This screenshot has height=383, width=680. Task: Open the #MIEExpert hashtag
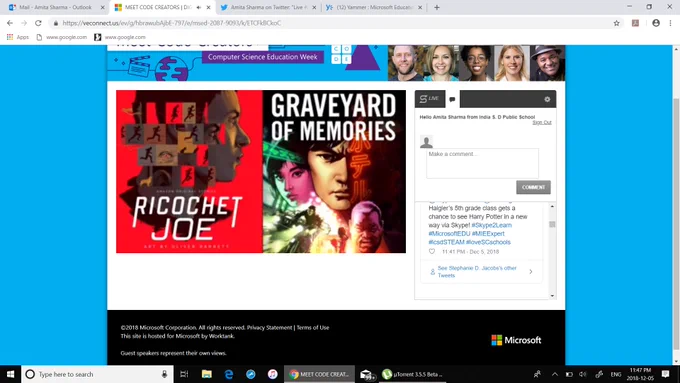click(488, 233)
